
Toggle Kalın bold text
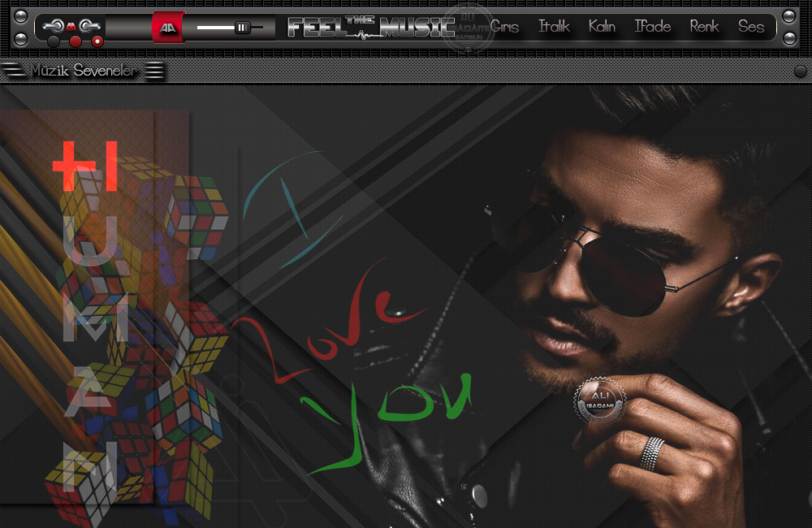point(602,27)
